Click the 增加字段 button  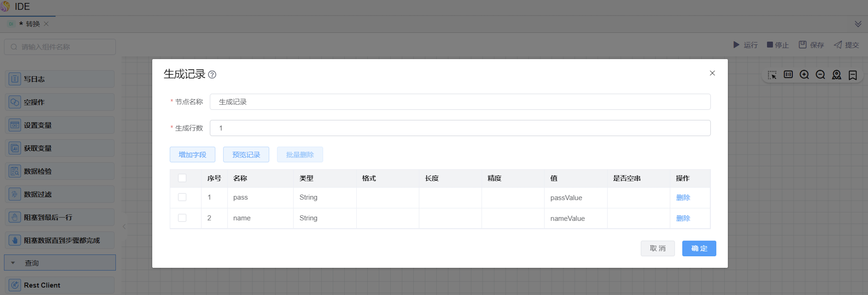192,155
